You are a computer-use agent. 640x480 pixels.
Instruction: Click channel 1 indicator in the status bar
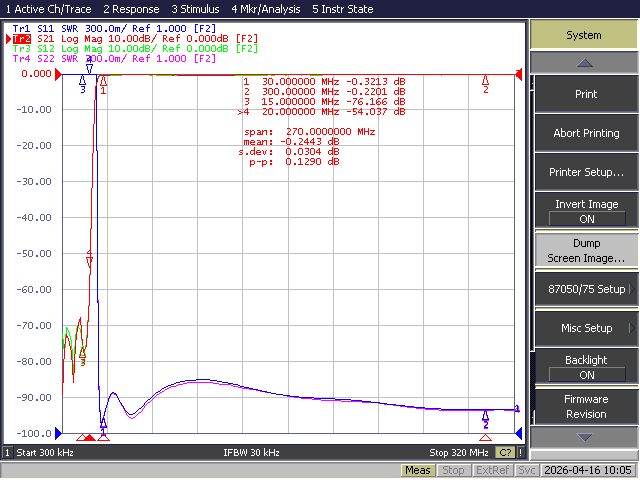coord(7,453)
